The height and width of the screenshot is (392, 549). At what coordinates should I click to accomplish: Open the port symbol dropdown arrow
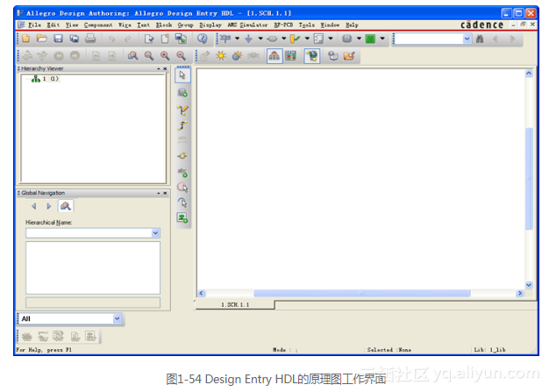tap(283, 39)
